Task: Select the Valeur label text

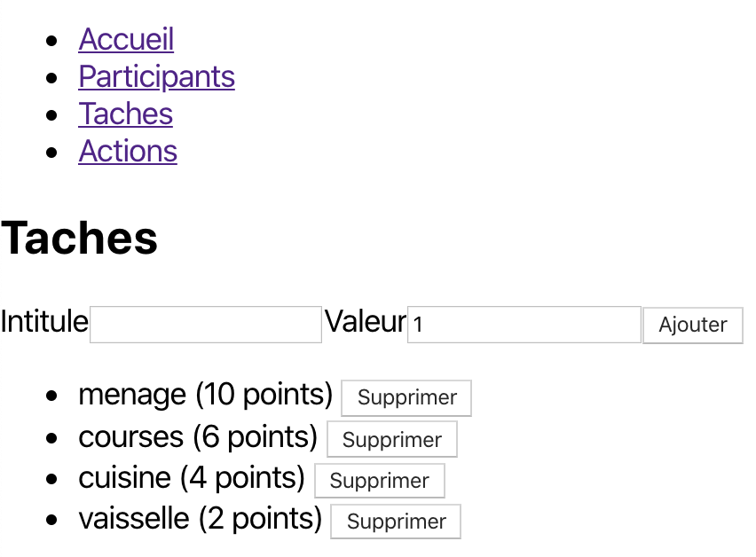Action: click(x=365, y=321)
